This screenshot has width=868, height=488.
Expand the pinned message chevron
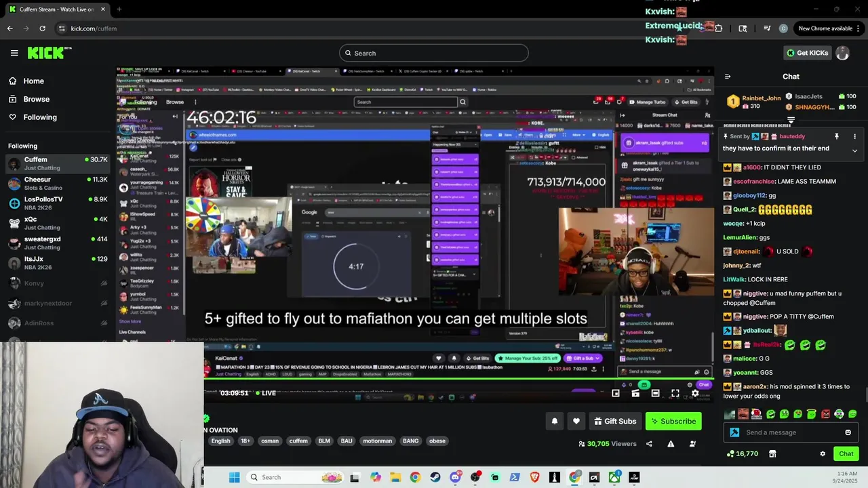pos(854,150)
